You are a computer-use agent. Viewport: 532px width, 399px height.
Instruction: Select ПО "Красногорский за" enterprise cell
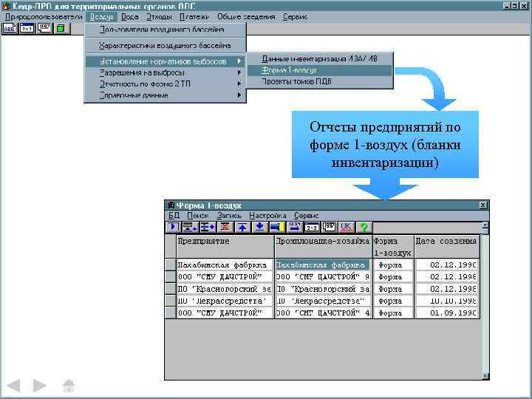click(x=225, y=289)
